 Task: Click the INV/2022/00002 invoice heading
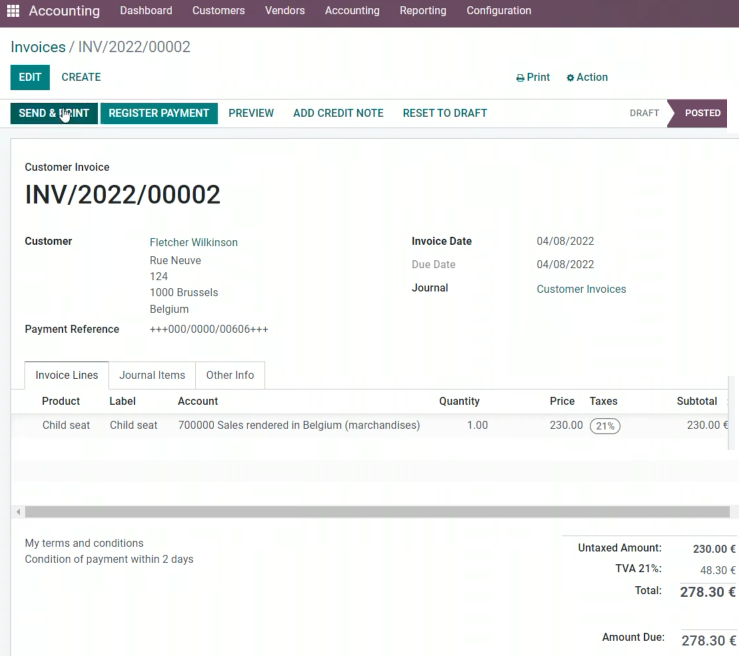(x=123, y=195)
